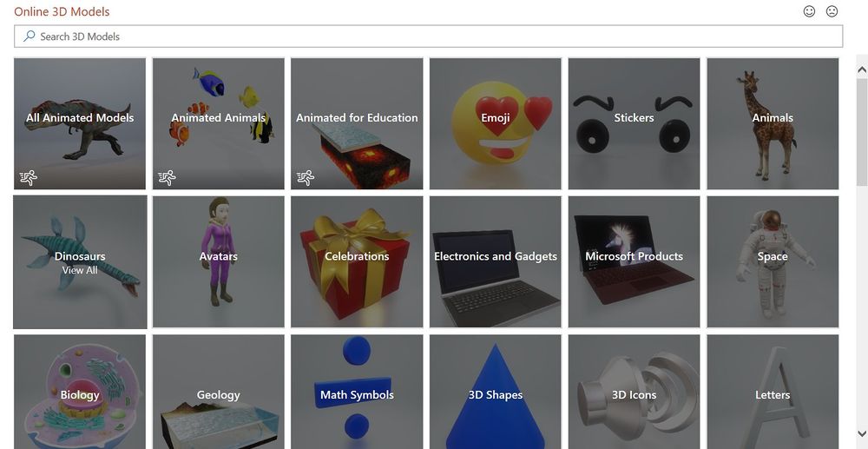Click the frowning face feedback icon
The image size is (868, 449).
coord(832,11)
